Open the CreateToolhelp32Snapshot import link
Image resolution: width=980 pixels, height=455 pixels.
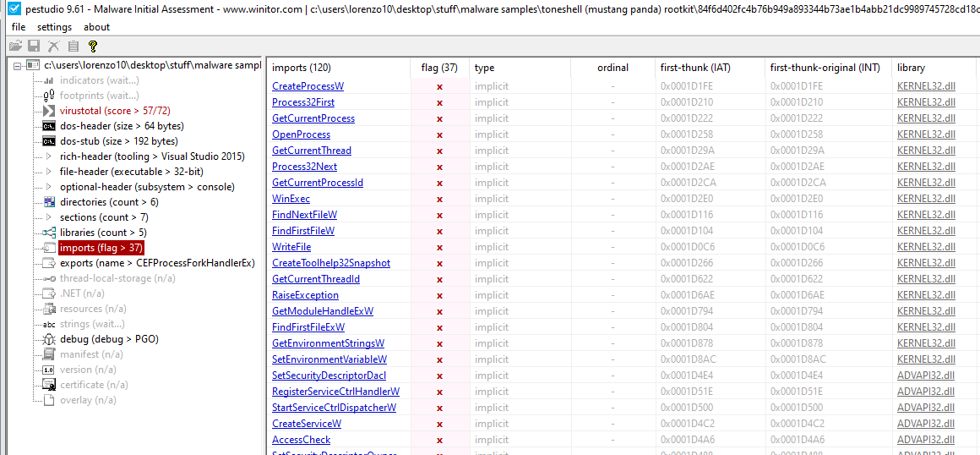331,263
